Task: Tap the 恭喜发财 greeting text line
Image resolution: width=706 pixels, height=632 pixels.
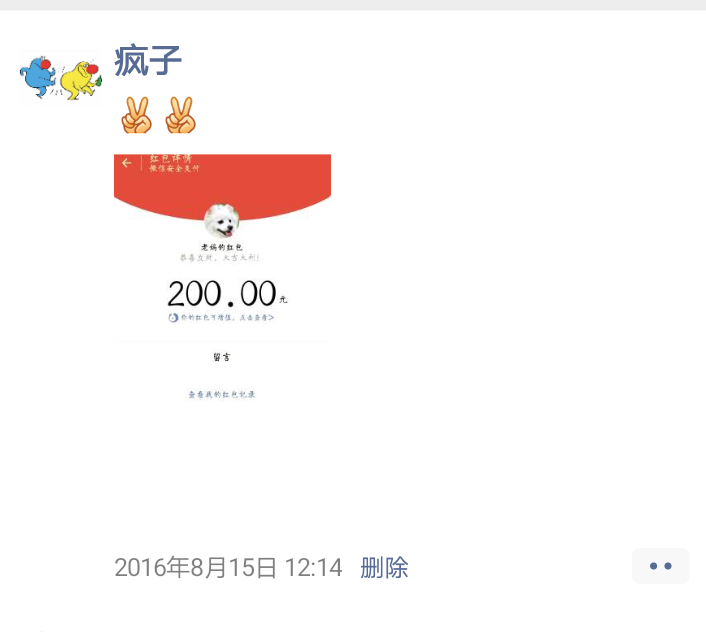Action: [220, 257]
